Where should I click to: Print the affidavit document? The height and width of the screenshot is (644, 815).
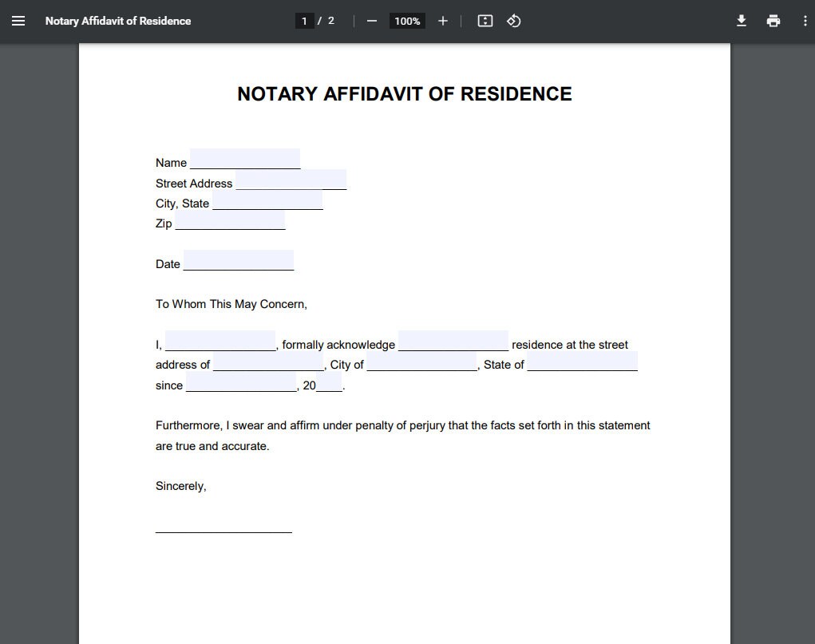pos(773,21)
